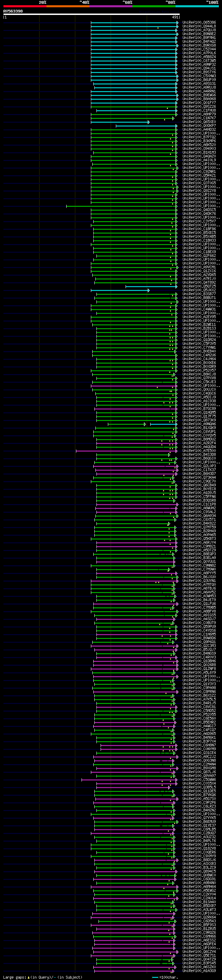This screenshot has width=222, height=980.
Task: Select label UniRef100_Q17F75
Action: coord(199,416)
